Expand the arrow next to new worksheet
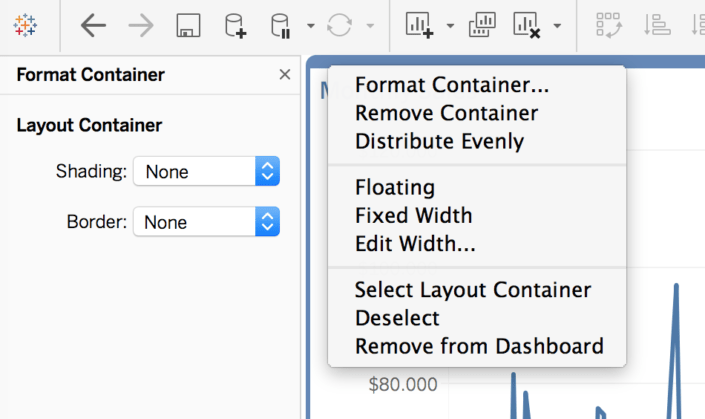The width and height of the screenshot is (705, 419). point(450,26)
